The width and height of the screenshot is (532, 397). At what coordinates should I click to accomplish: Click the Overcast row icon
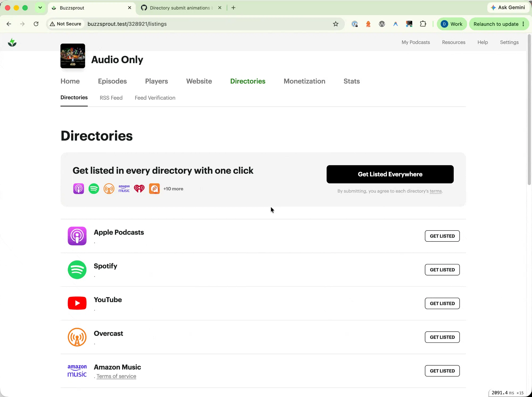(77, 337)
